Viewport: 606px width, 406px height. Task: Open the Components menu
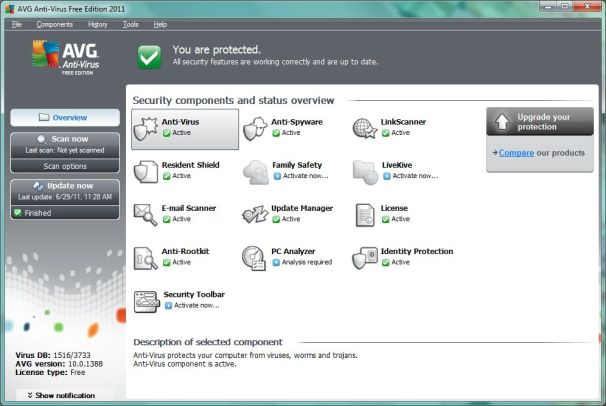pos(54,24)
